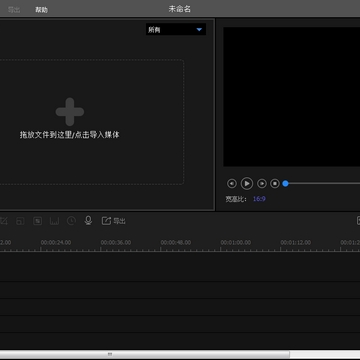This screenshot has width=360, height=360.
Task: Click the timeline ruler at 00:00:48.00
Action: [x=176, y=242]
